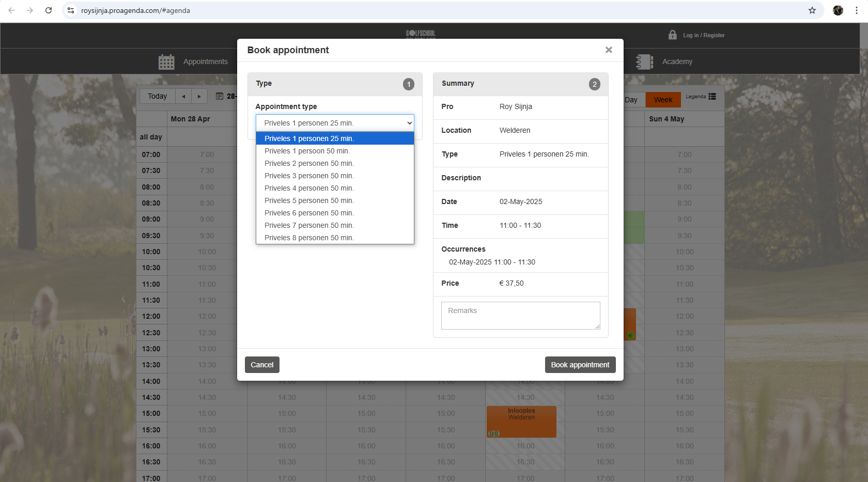868x482 pixels.
Task: Switch to Week view tab
Action: pos(663,100)
